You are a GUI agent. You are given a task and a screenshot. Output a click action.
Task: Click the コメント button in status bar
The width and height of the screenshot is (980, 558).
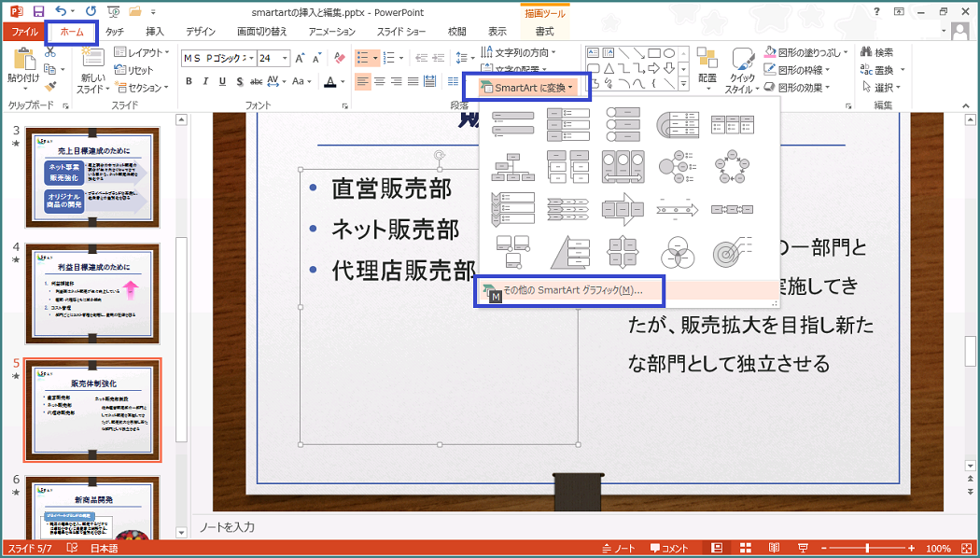669,549
